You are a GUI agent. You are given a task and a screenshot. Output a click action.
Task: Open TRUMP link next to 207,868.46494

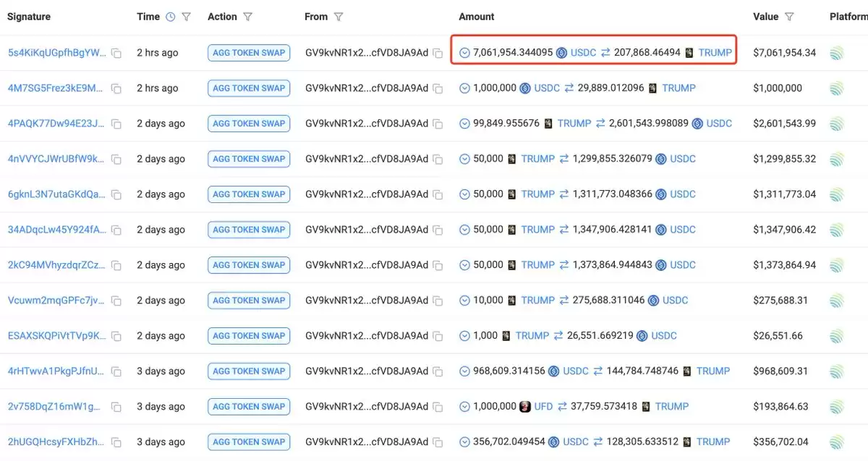tap(715, 53)
